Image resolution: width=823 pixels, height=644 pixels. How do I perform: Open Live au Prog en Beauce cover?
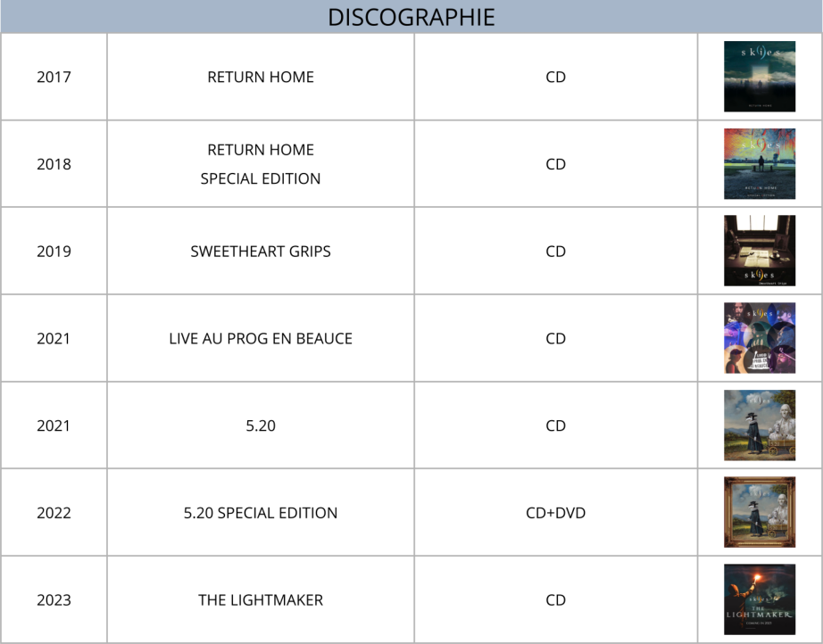pos(759,338)
